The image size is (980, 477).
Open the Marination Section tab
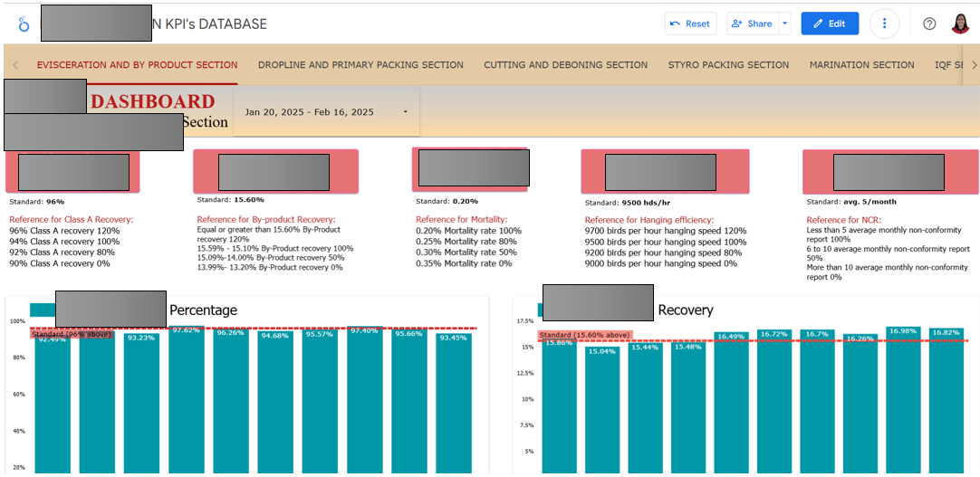pyautogui.click(x=862, y=65)
